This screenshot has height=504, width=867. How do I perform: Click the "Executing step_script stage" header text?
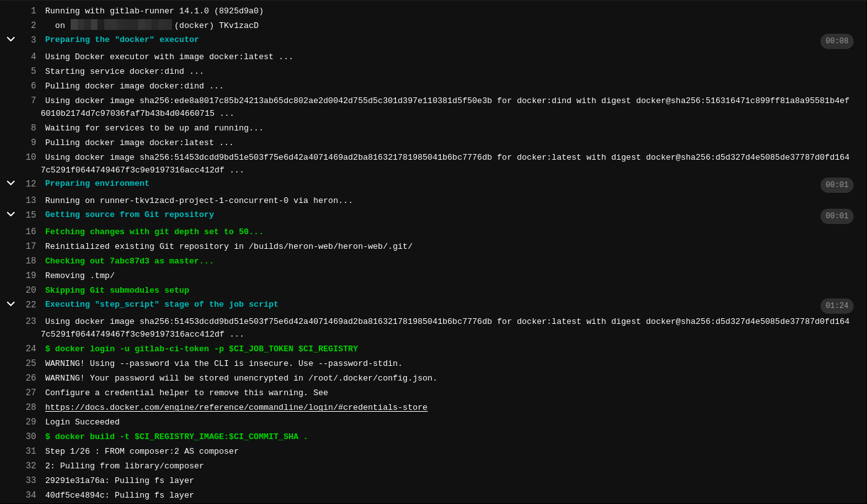tap(160, 304)
